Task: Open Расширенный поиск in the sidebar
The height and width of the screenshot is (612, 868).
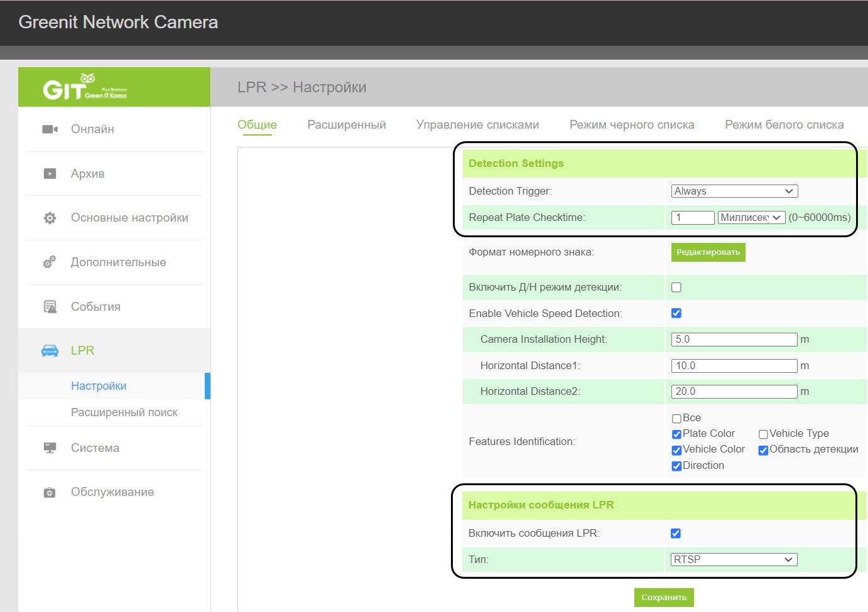Action: (124, 412)
